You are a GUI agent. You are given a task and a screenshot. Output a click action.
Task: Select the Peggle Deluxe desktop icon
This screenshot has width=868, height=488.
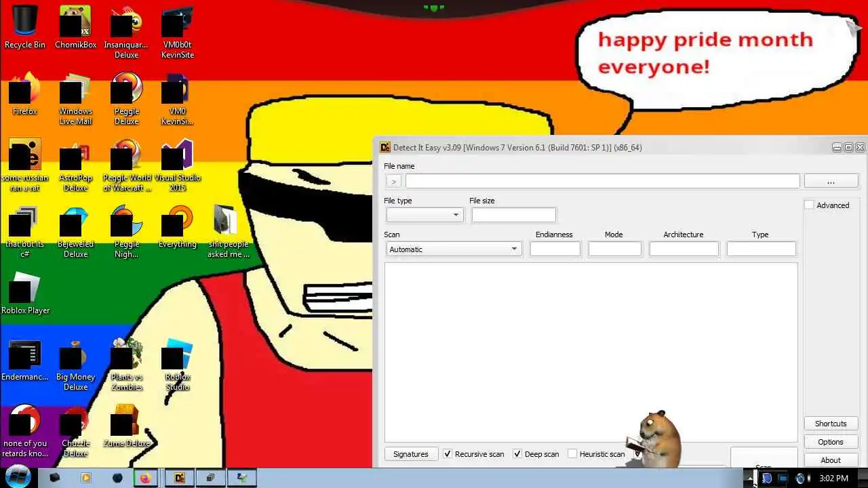click(126, 98)
